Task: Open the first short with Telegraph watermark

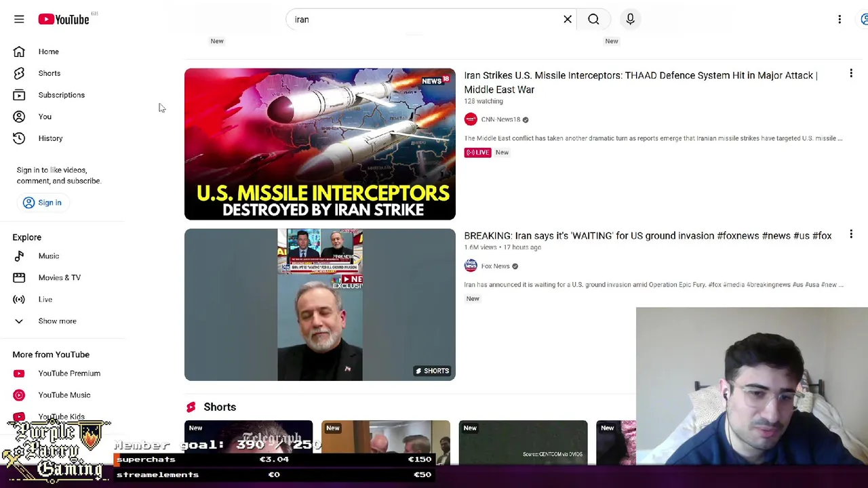Action: (x=248, y=443)
